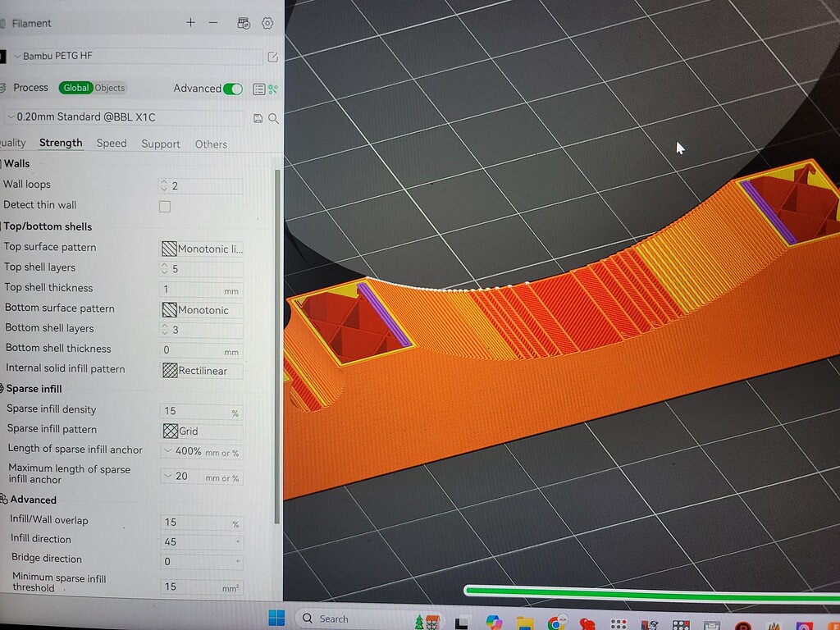This screenshot has width=840, height=630.
Task: Open File Explorer from the taskbar
Action: (x=525, y=623)
